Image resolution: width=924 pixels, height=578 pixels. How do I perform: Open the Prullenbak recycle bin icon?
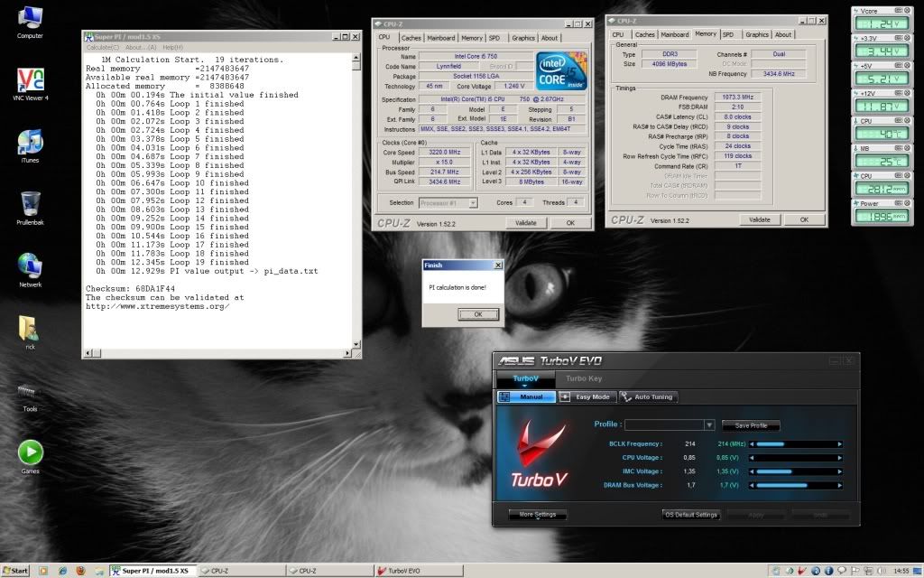(30, 204)
